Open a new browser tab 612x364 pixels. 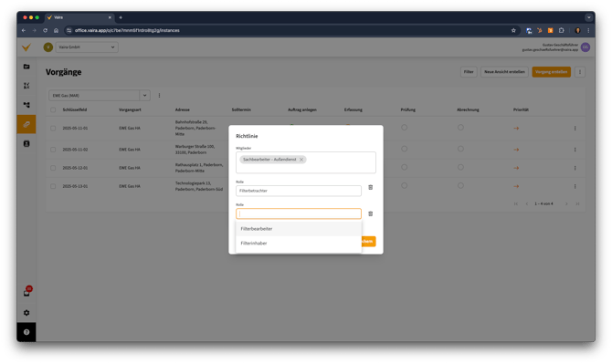pyautogui.click(x=121, y=17)
